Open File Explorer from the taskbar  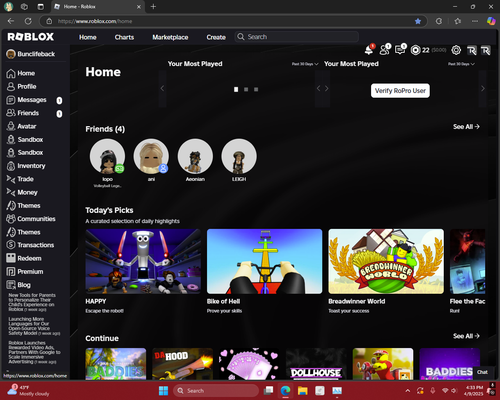(303, 391)
